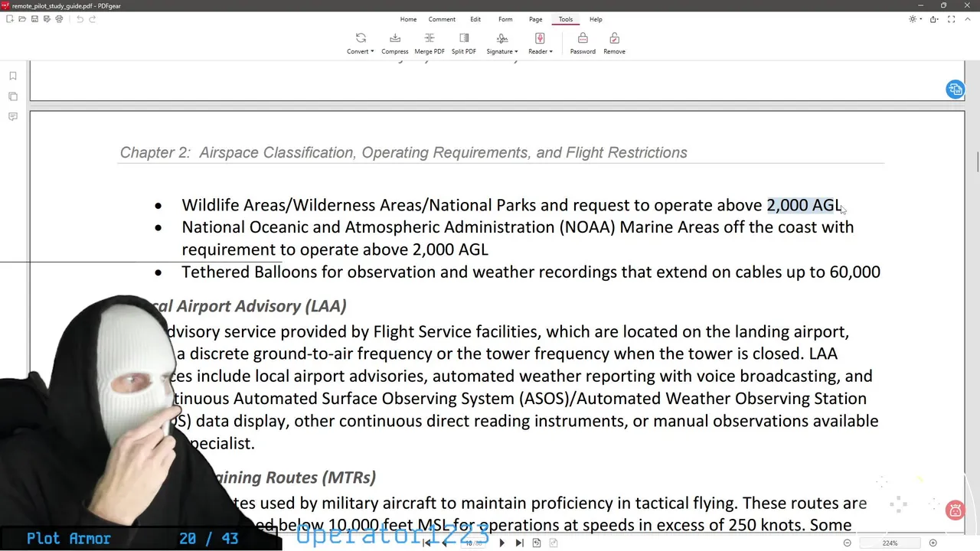Switch to the Home tab
The height and width of the screenshot is (551, 980).
[x=408, y=19]
